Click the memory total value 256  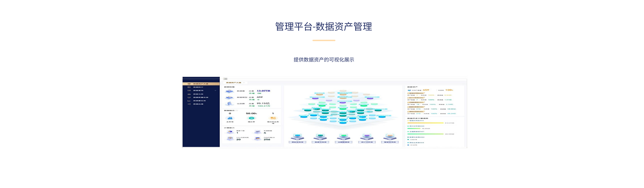tap(267, 139)
